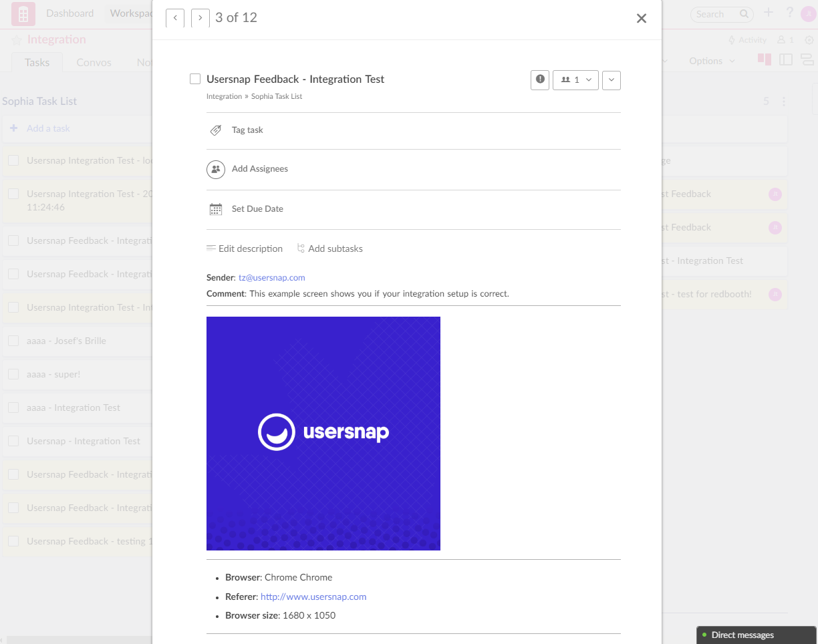Open followers dropdown showing 1
Screen dimensions: 818x644
tap(575, 79)
